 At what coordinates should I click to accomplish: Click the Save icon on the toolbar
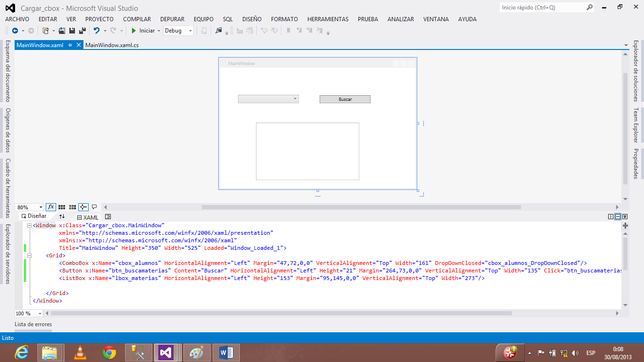(x=72, y=30)
